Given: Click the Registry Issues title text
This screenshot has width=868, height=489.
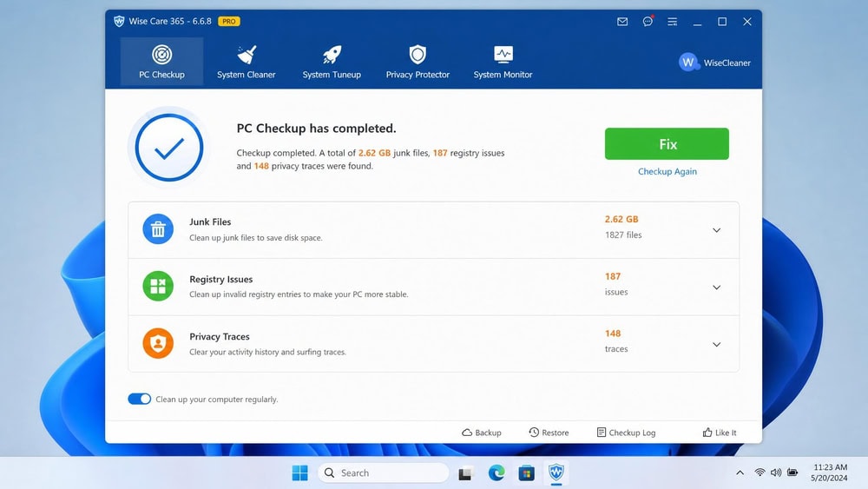Looking at the screenshot, I should pos(220,279).
